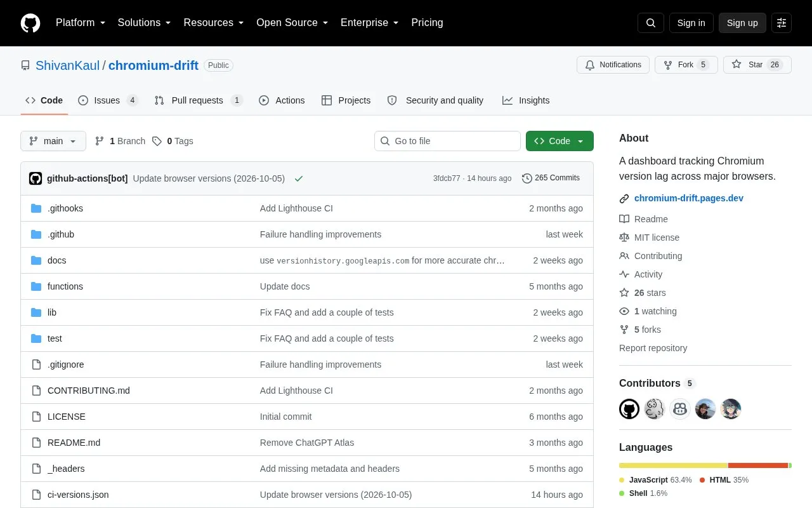812x508 pixels.
Task: Open the Pricing page
Action: point(427,23)
